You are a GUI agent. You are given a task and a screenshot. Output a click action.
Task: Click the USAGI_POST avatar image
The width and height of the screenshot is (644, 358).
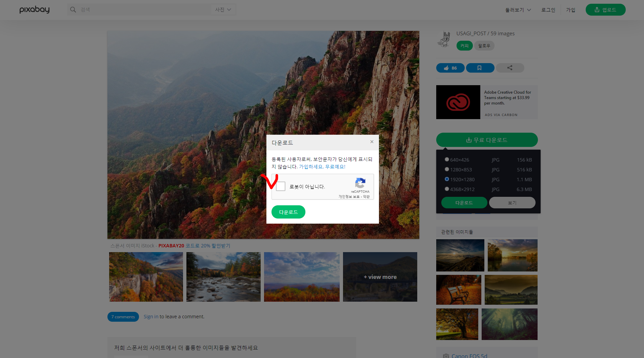click(444, 39)
